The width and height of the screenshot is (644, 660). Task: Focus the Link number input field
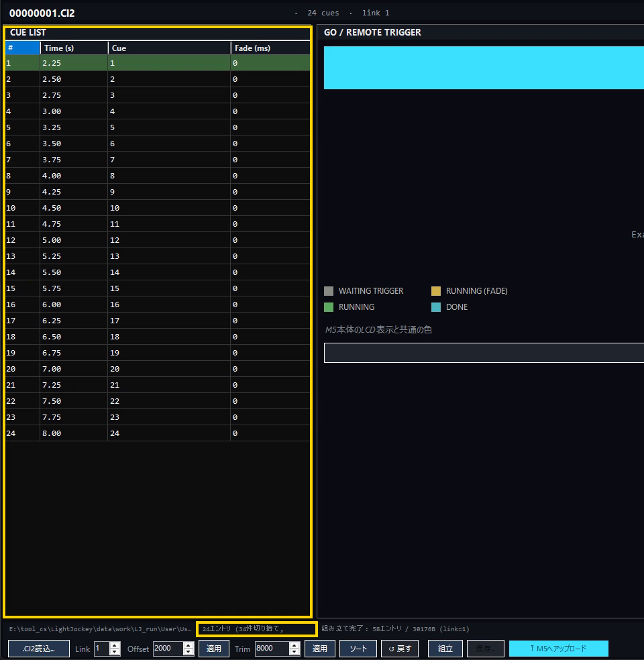[x=102, y=648]
